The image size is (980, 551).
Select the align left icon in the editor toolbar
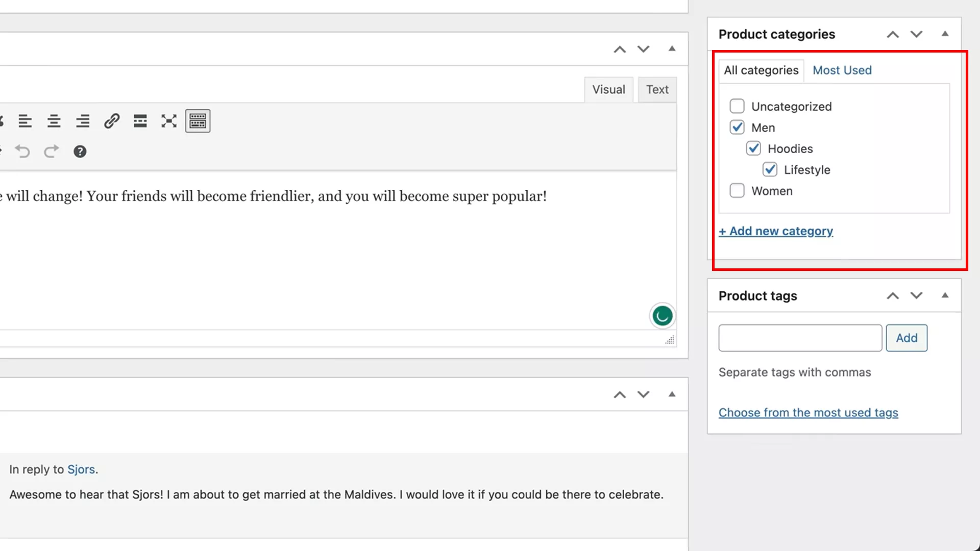25,121
